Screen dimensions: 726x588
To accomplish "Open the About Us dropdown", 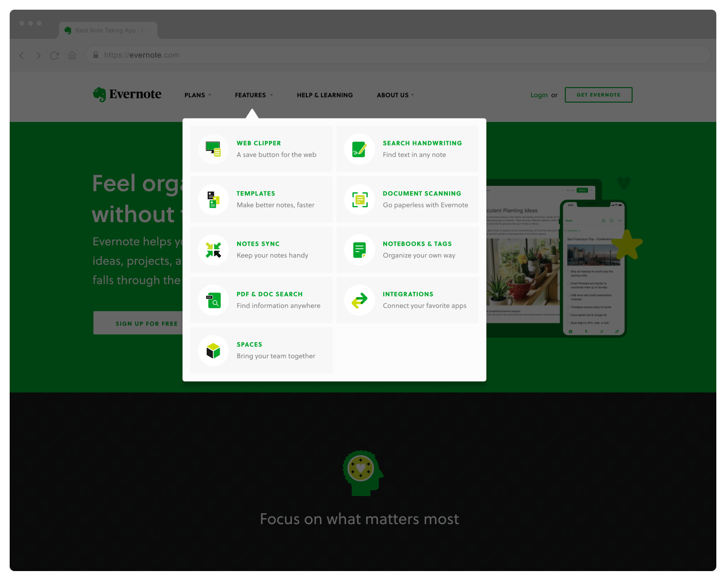I will click(394, 95).
